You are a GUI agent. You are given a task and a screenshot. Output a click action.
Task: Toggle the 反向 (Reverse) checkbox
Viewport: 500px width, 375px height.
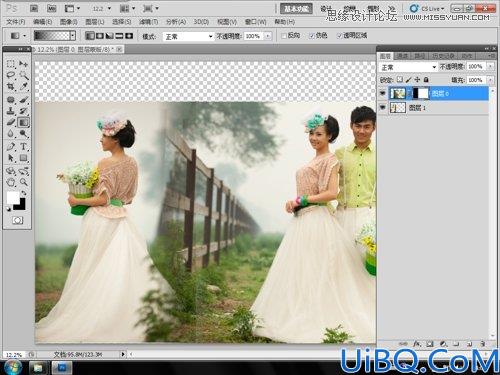(284, 36)
